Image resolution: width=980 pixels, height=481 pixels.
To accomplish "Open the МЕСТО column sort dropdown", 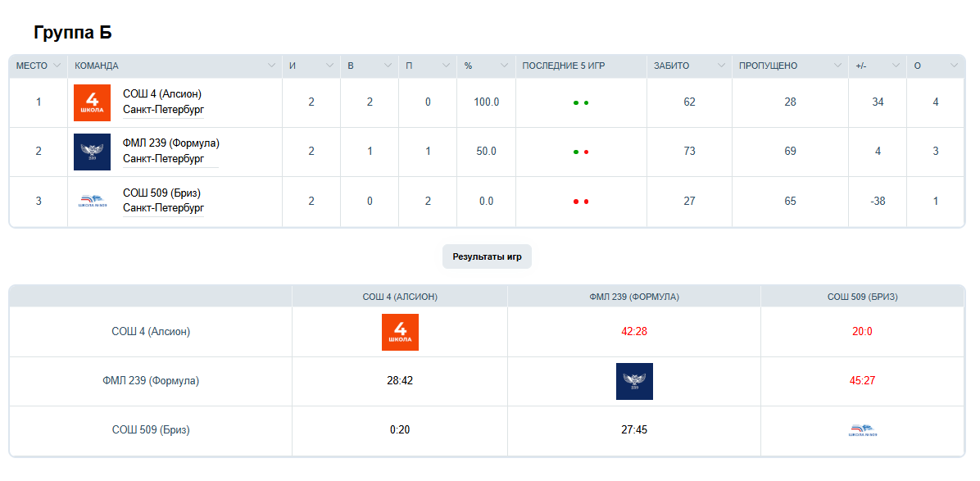I will click(57, 66).
